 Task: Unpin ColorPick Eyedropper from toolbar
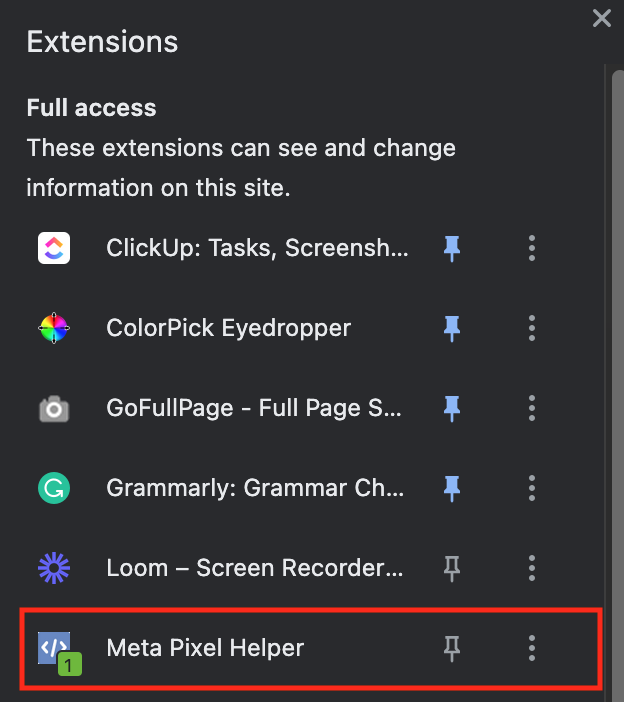click(452, 329)
